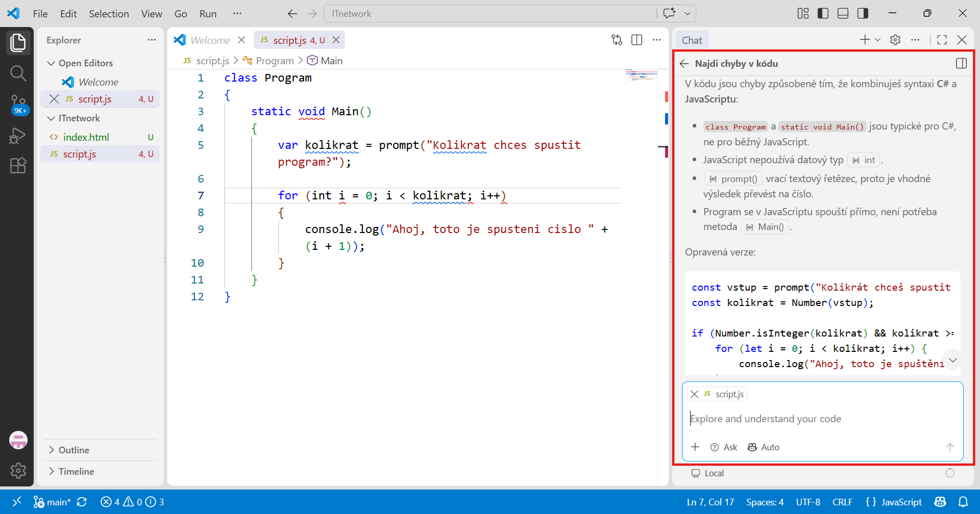Click the Synchronize Changes icon
The image size is (980, 514).
pos(82,502)
